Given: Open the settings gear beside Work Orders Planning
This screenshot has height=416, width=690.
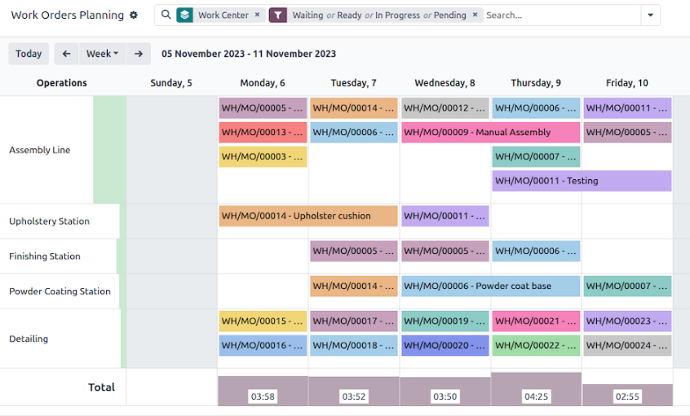Looking at the screenshot, I should click(134, 16).
